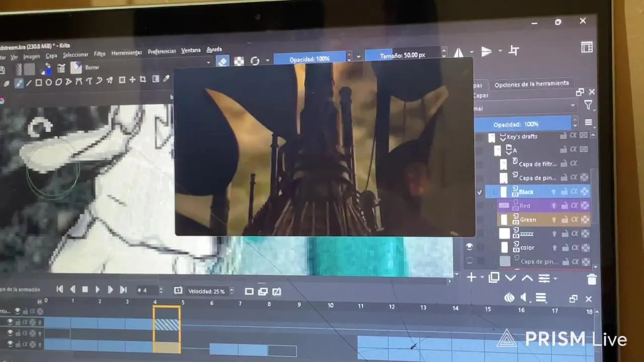Activate horizontal mirror tool
Viewport: 644px width, 362px height.
pos(459,53)
